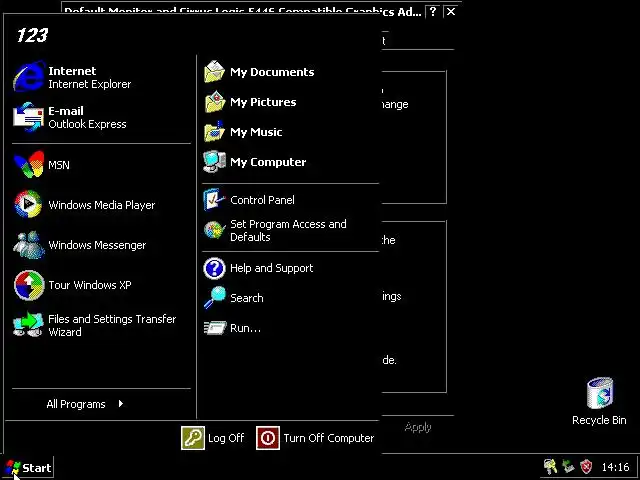Open the Search magnifier icon

215,298
